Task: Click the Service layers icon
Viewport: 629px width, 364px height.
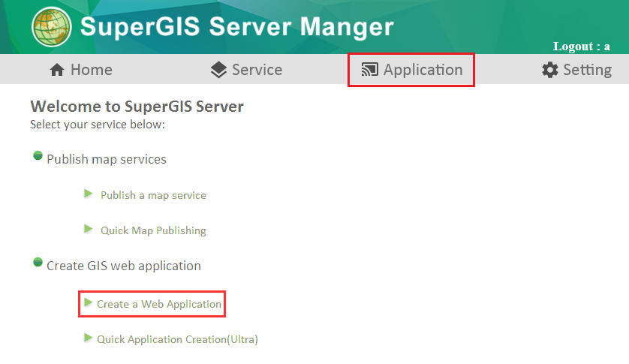Action: [218, 70]
